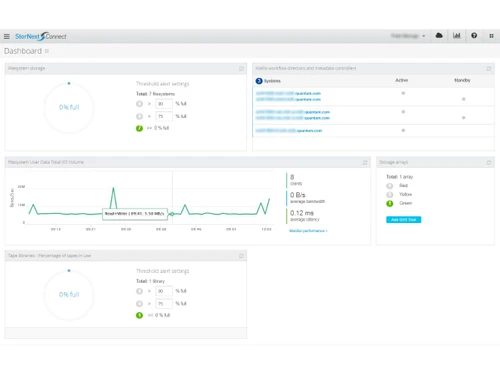Click the green filesystem count badge in Filesystem storage
500x375 pixels.
click(x=139, y=128)
